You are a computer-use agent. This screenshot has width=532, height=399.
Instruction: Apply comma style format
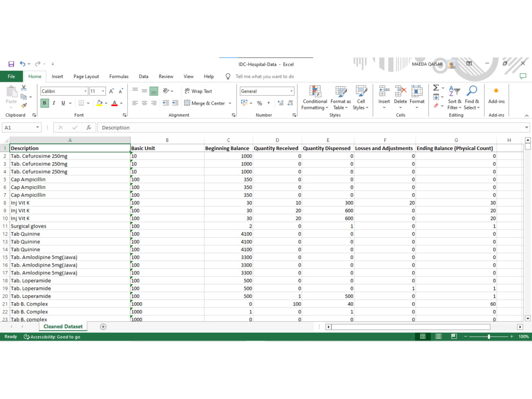point(268,103)
